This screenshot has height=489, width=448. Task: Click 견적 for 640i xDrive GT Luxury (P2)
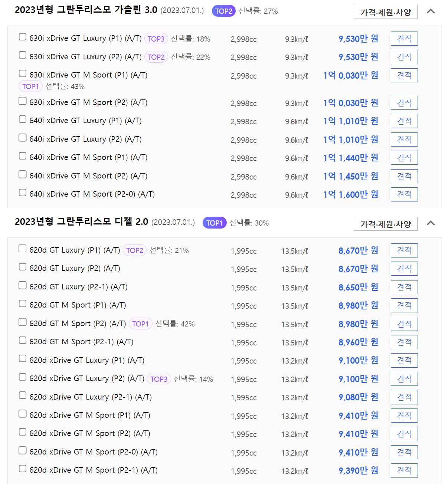click(404, 140)
